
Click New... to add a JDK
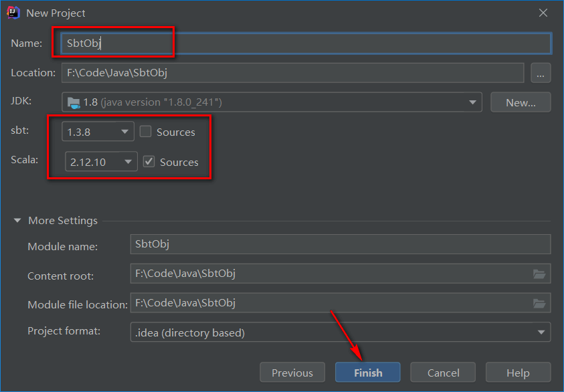[x=521, y=102]
